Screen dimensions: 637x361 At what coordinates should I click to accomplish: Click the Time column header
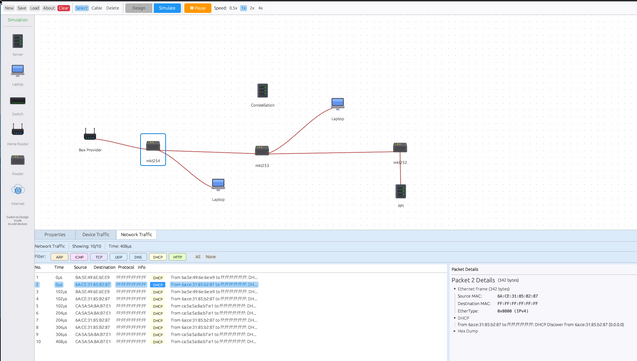click(59, 267)
